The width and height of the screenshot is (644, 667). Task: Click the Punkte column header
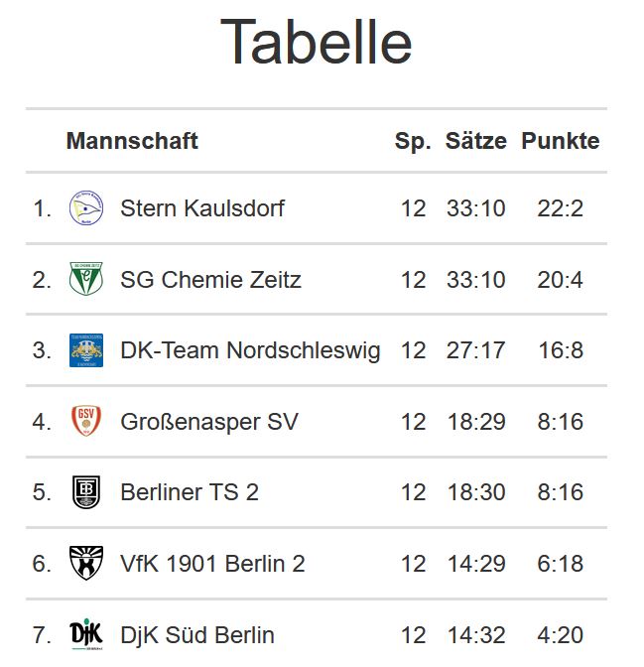(x=561, y=141)
